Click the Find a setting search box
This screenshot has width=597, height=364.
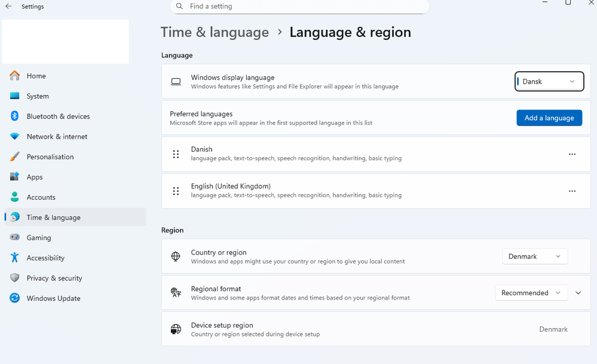pyautogui.click(x=299, y=7)
